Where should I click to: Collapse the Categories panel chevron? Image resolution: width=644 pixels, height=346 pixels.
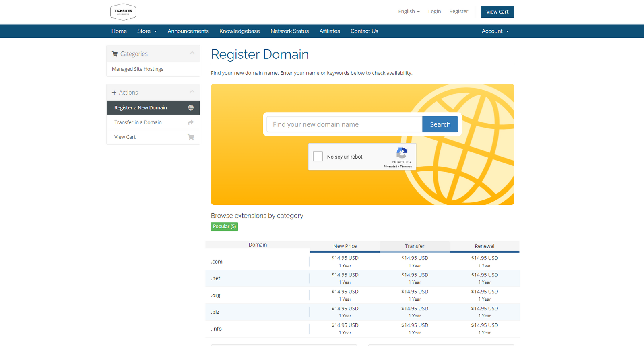(x=192, y=53)
